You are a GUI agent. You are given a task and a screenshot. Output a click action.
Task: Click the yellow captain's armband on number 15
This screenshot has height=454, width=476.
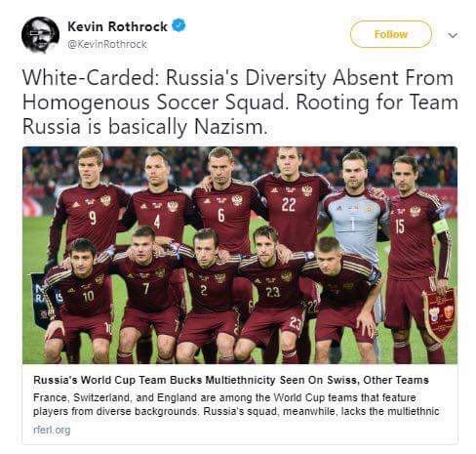coord(441,227)
